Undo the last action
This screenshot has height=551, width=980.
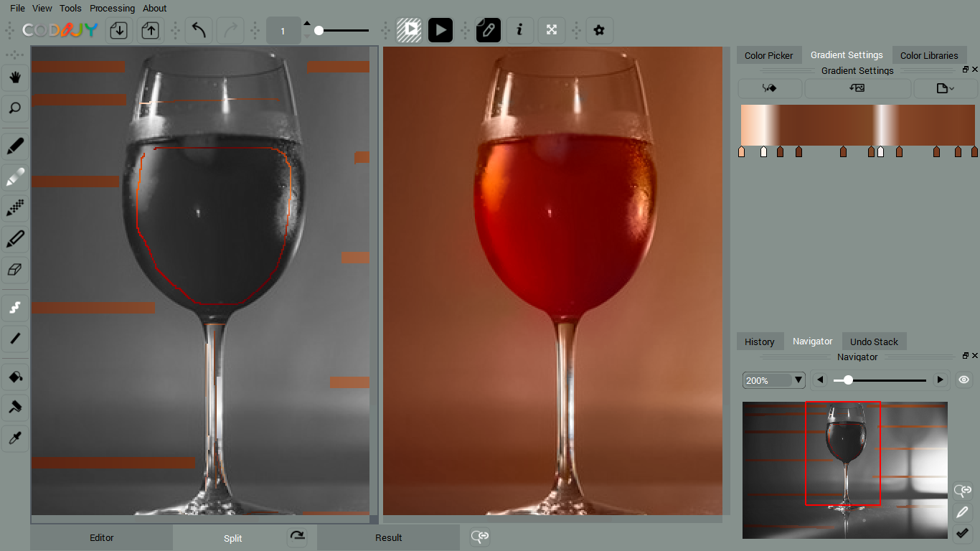pyautogui.click(x=199, y=30)
